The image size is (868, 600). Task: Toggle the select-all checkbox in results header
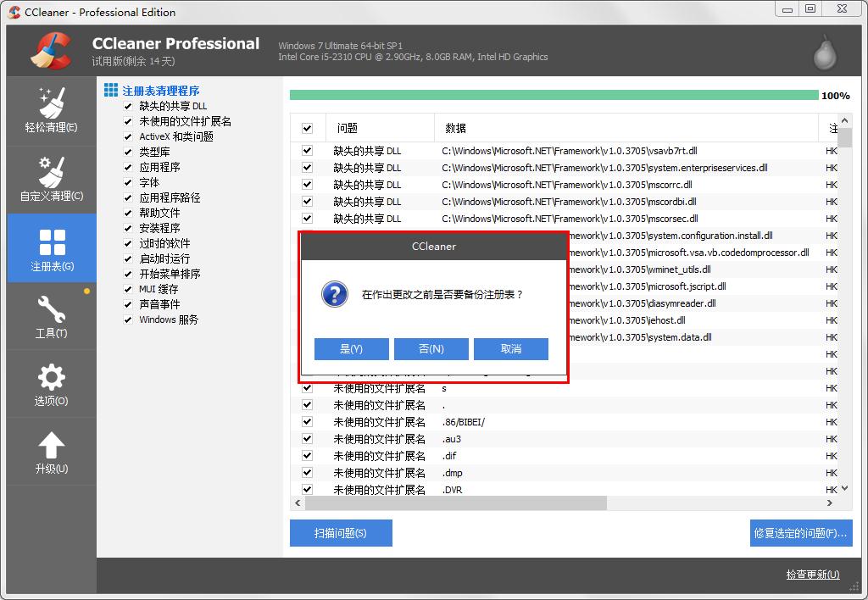click(306, 127)
